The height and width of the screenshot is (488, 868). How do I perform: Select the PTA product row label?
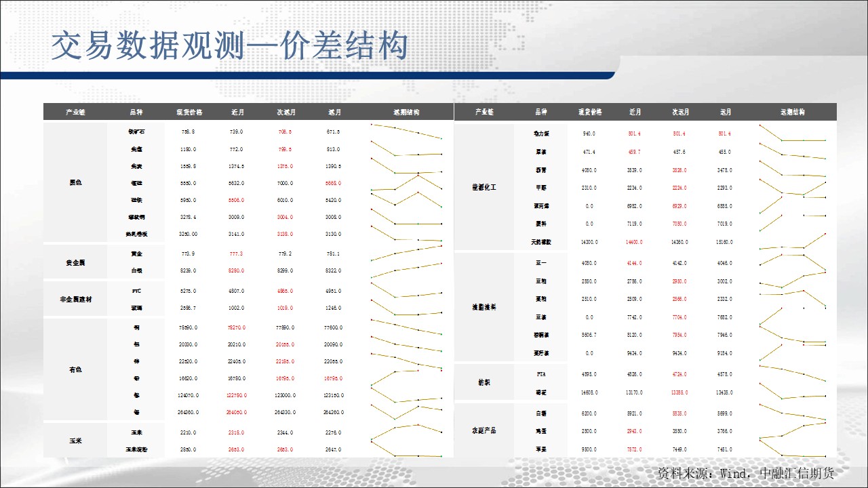(x=540, y=374)
